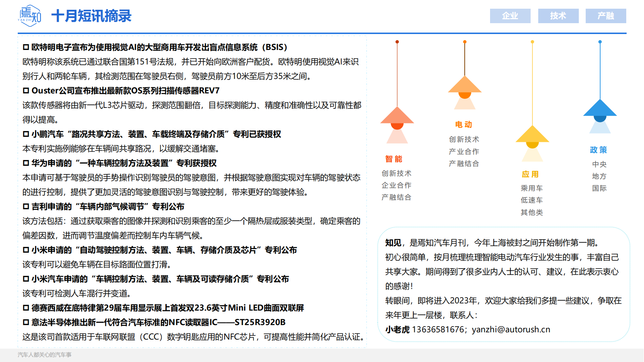Click the 小鹏汽车 路况共享 patent headline

tap(156, 134)
